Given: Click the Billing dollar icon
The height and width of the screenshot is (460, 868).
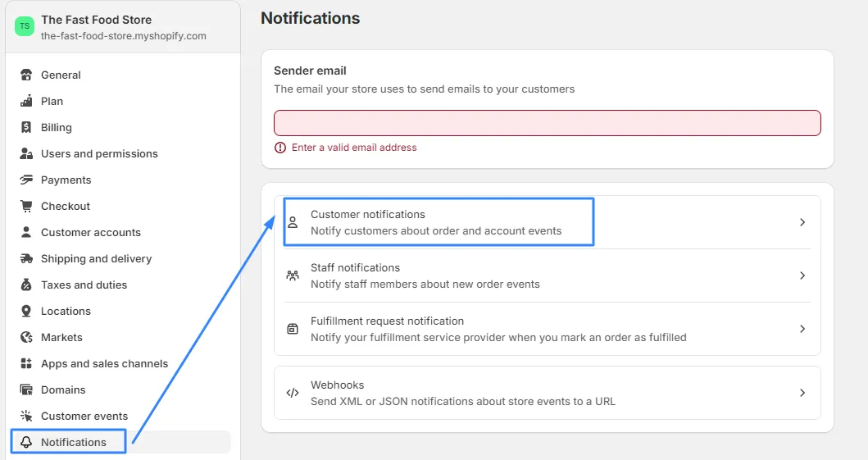Looking at the screenshot, I should tap(26, 127).
